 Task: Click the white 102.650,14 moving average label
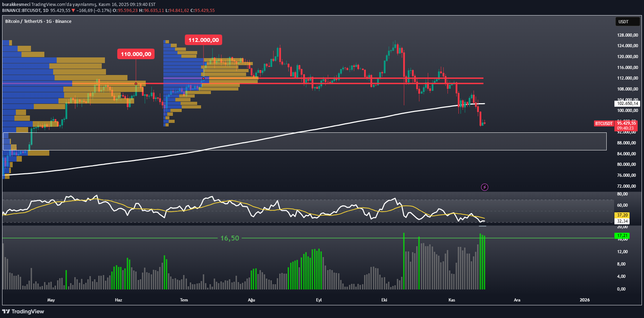[x=627, y=104]
